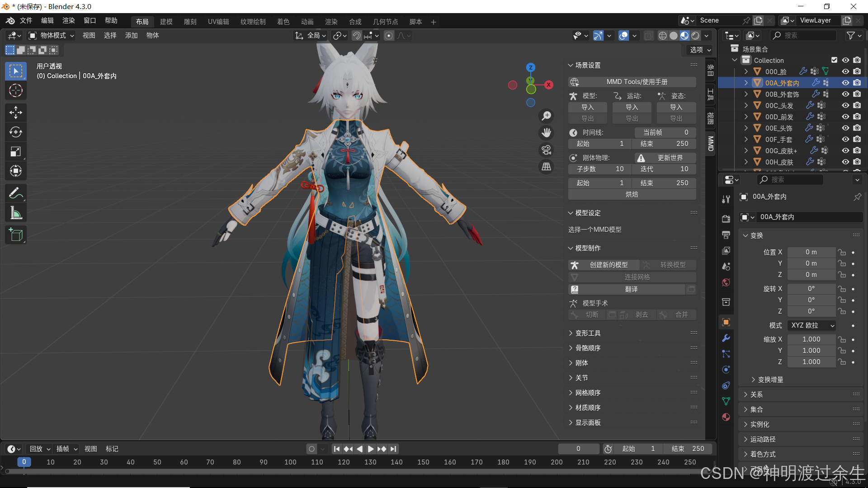Open the Modifier properties wrench tab
Viewport: 868px width, 488px height.
(x=726, y=338)
